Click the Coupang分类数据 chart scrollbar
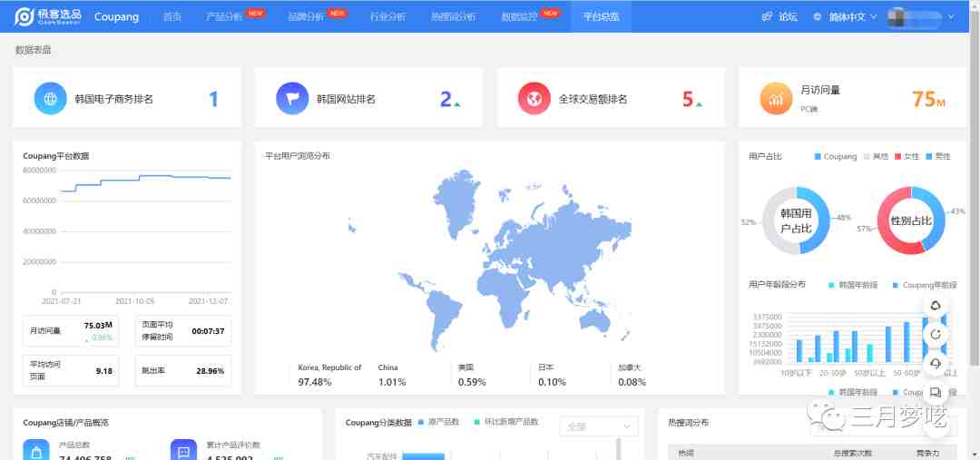Image resolution: width=980 pixels, height=460 pixels. (x=618, y=449)
